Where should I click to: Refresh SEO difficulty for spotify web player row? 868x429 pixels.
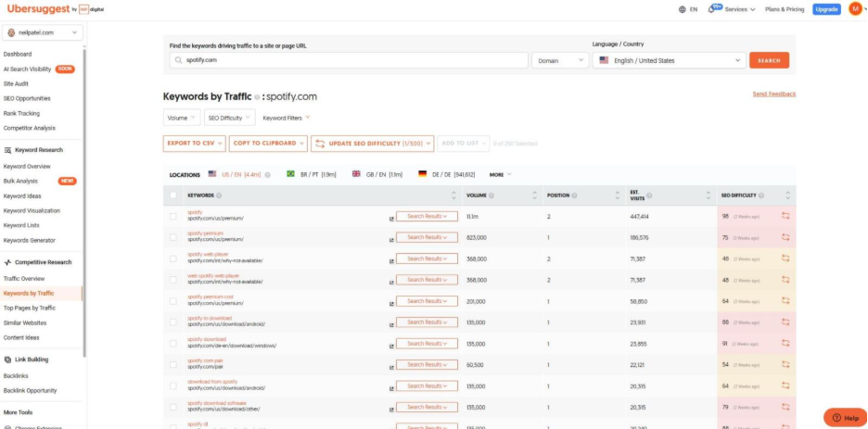785,259
